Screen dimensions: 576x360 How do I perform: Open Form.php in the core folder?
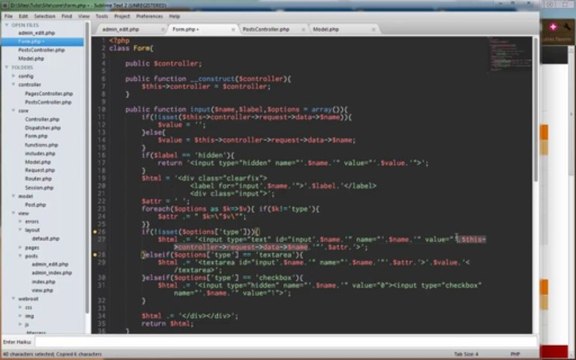click(36, 136)
